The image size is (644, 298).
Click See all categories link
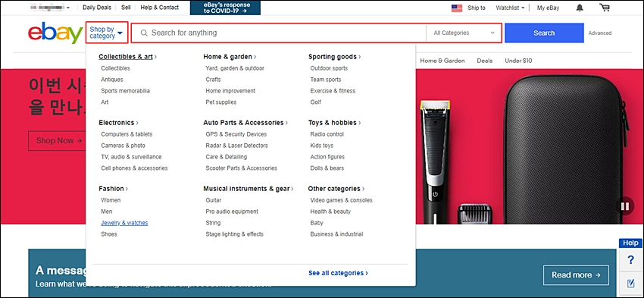[x=338, y=273]
